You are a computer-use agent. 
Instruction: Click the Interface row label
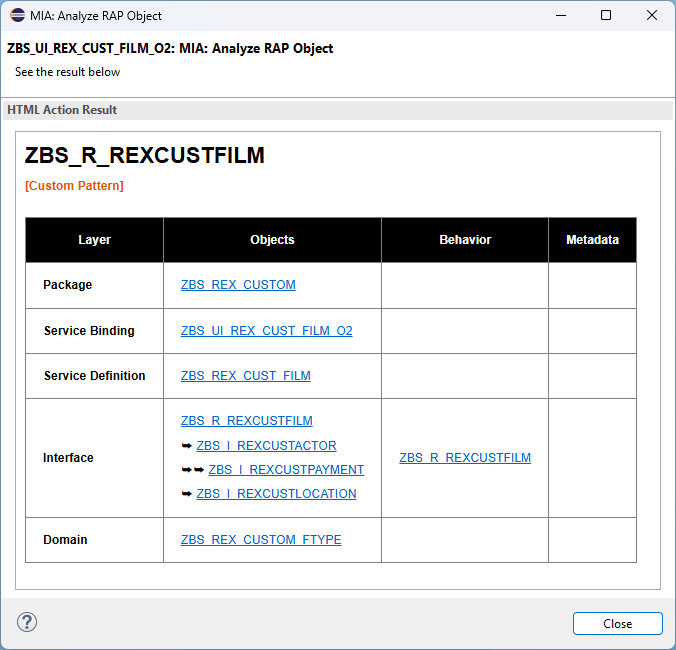68,458
